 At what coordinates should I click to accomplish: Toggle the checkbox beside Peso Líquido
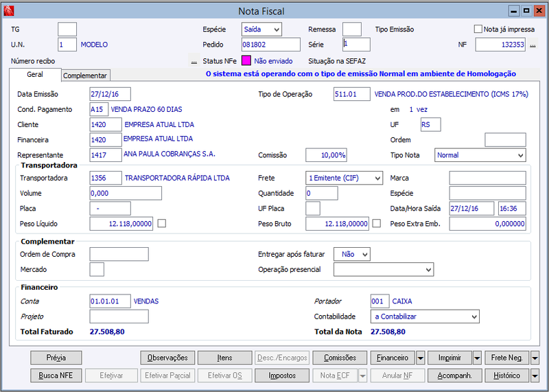(x=161, y=223)
